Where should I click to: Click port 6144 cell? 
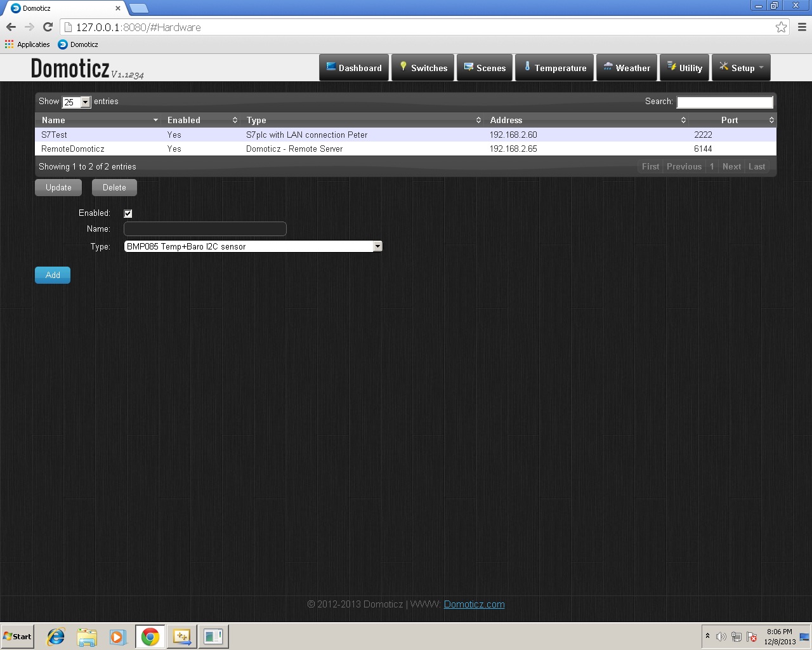click(703, 149)
